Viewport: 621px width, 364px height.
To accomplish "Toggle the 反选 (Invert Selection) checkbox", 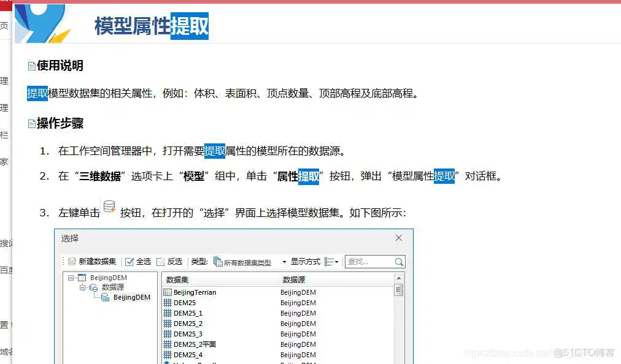I will pos(161,260).
